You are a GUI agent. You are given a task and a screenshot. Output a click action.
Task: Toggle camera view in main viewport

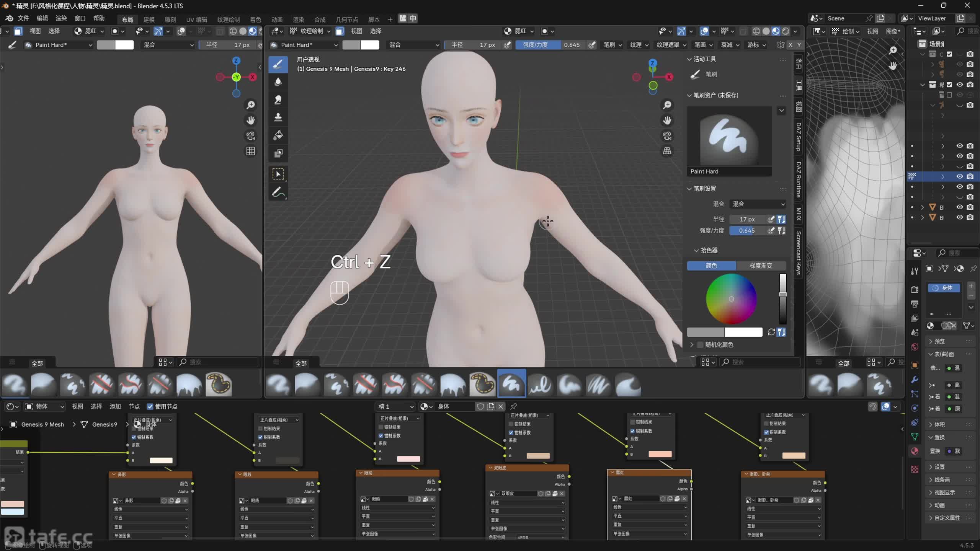[x=667, y=135]
